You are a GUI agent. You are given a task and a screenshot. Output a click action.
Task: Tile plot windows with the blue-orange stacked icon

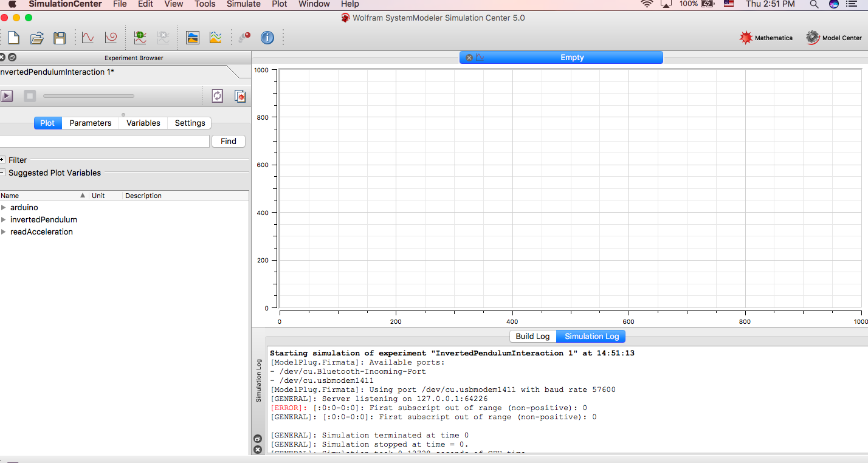(193, 38)
